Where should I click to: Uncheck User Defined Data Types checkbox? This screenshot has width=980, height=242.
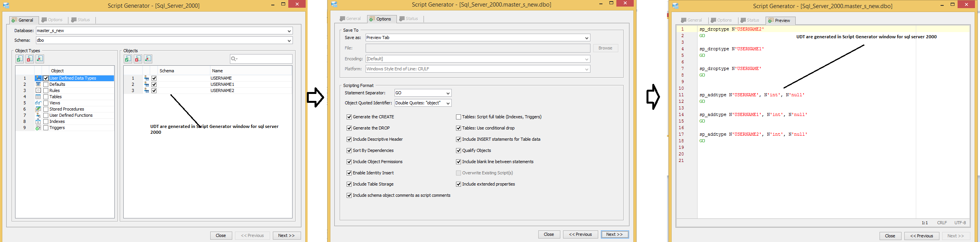click(x=46, y=78)
